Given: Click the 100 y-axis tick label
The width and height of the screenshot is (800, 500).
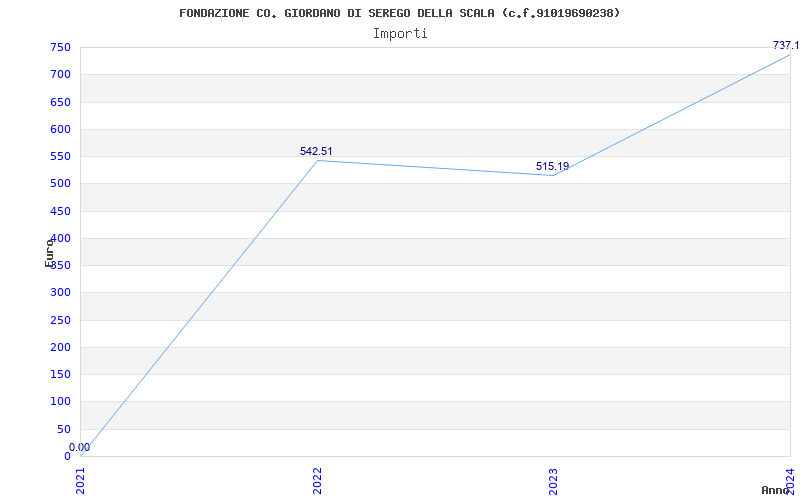Looking at the screenshot, I should pyautogui.click(x=60, y=402).
